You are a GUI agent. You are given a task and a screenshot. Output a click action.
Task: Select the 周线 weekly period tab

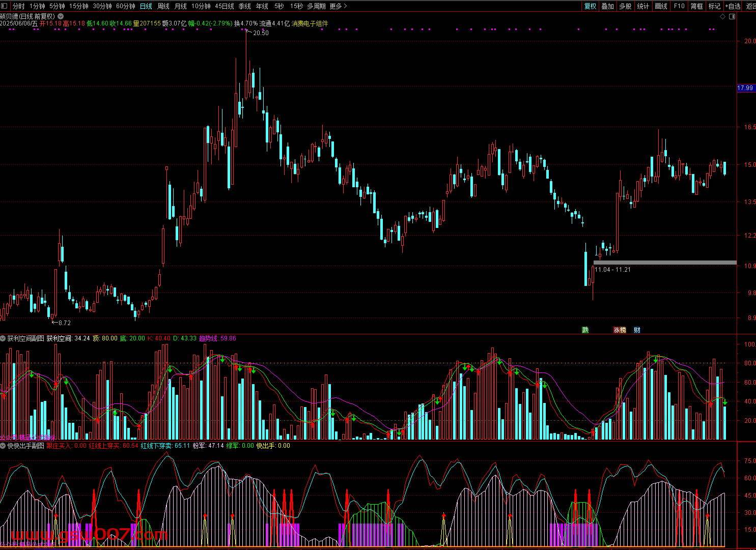(x=163, y=6)
